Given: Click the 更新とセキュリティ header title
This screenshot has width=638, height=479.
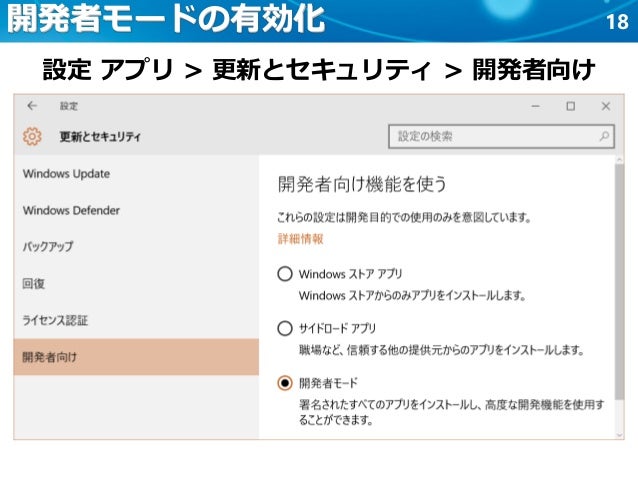Looking at the screenshot, I should pos(100,137).
